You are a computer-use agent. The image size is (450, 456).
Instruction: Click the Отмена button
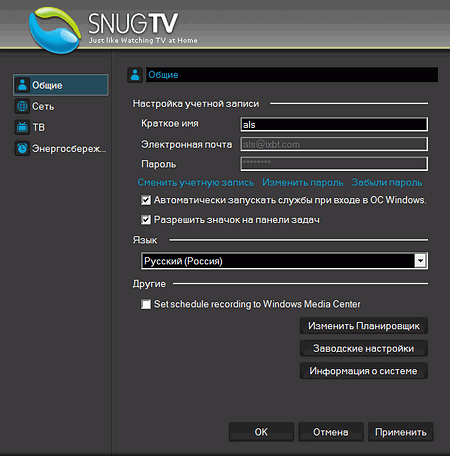point(331,432)
